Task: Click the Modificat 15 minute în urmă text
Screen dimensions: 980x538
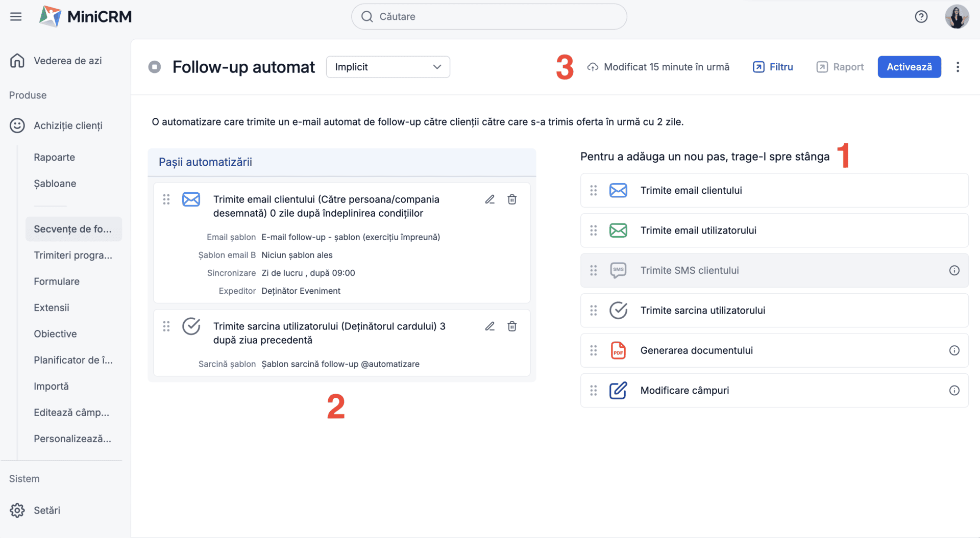Action: tap(667, 67)
